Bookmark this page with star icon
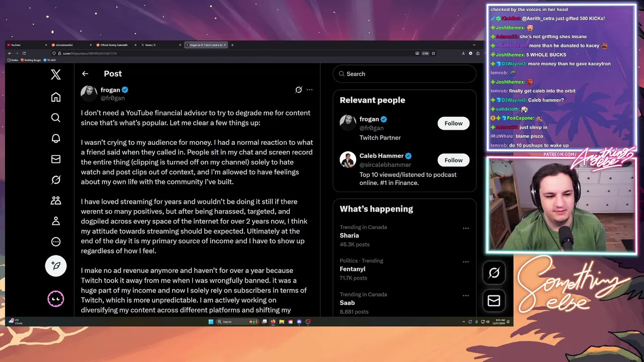Screen dimensions: 644x362 [x=433, y=53]
